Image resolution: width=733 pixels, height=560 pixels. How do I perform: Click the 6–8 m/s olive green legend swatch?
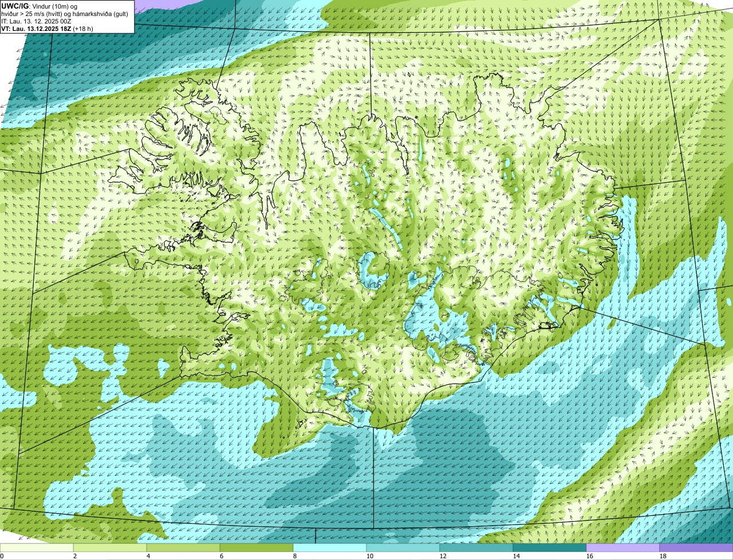pos(257,547)
